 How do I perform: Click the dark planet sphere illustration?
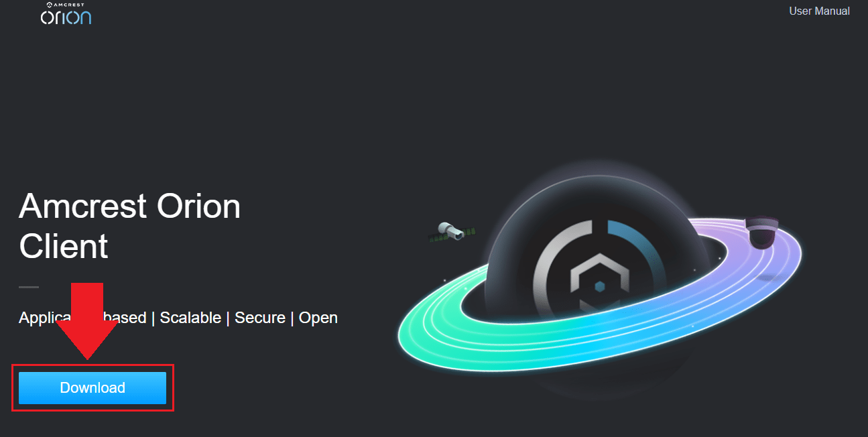pos(597,282)
